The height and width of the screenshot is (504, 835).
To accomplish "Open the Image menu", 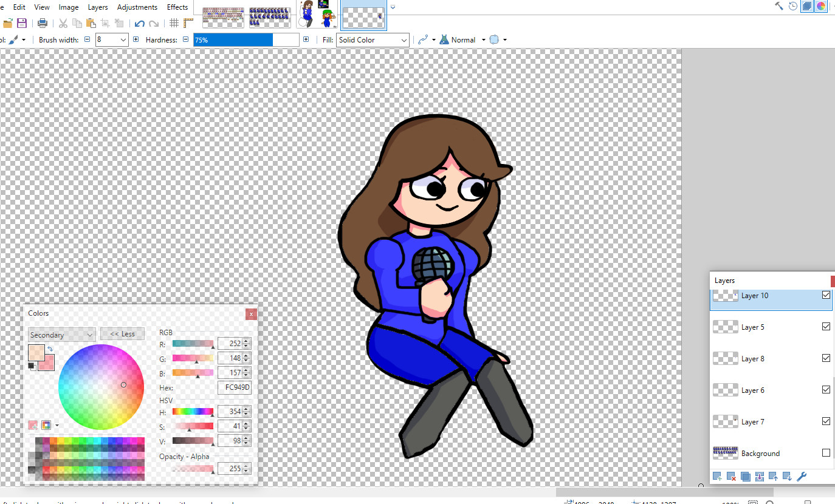I will tap(69, 7).
